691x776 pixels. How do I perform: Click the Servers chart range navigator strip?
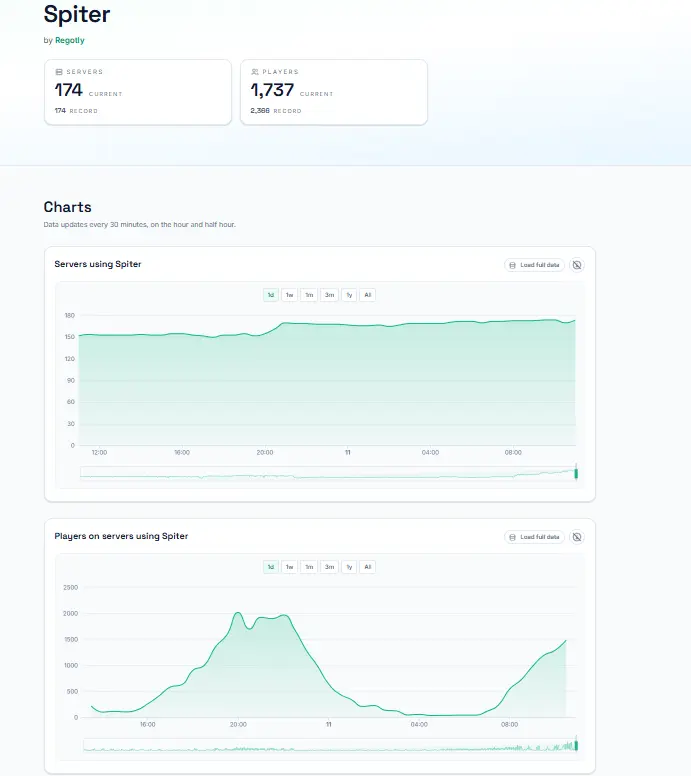[328, 474]
